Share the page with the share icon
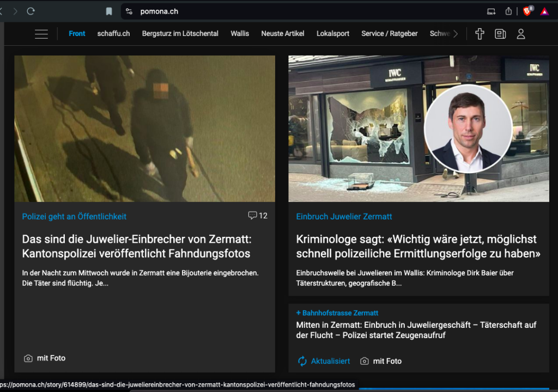The image size is (558, 392). coord(508,11)
